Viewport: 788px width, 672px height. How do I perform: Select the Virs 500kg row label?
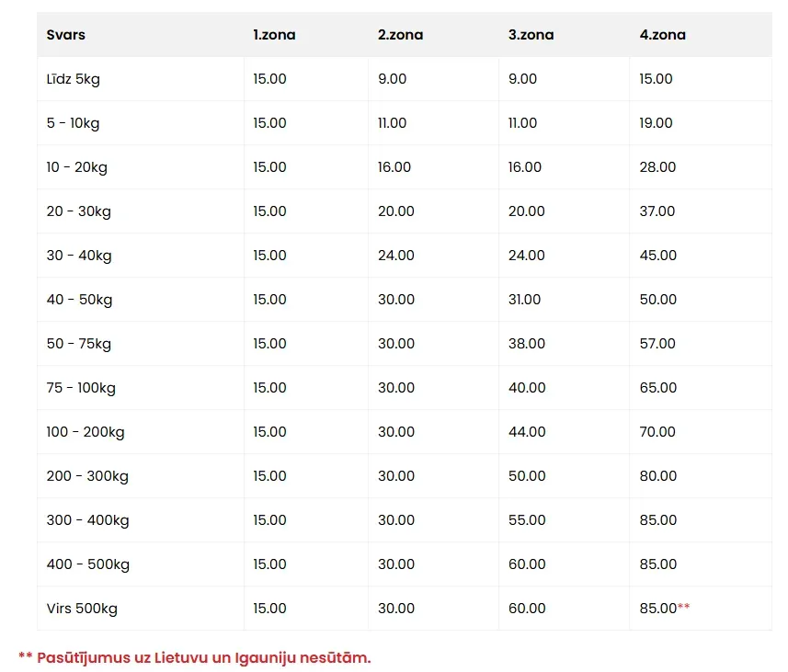tap(82, 609)
